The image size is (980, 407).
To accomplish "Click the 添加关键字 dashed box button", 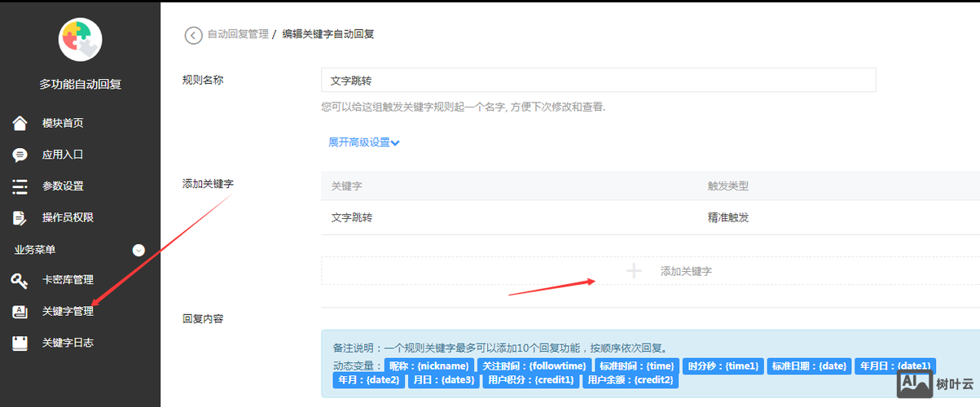I will pyautogui.click(x=650, y=271).
